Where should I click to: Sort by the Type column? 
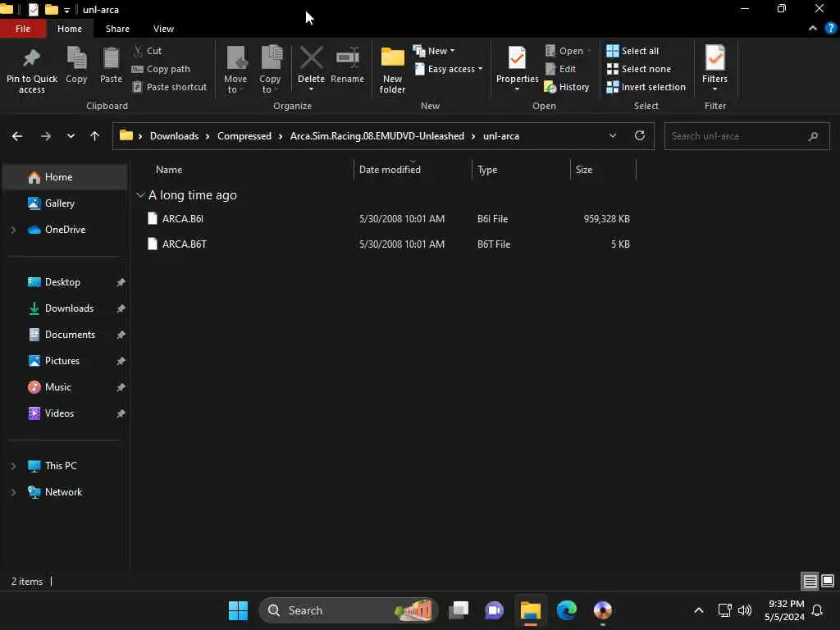click(x=487, y=170)
